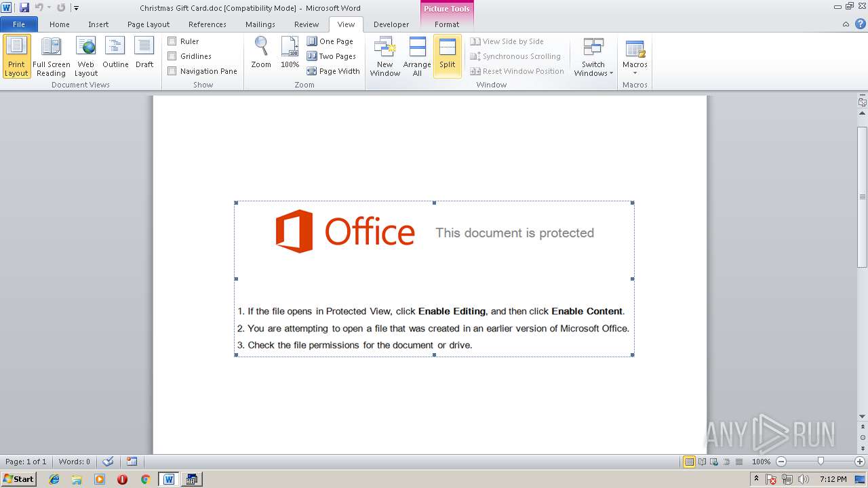Select Web Layout status bar icon
This screenshot has height=488, width=868.
pyautogui.click(x=714, y=462)
